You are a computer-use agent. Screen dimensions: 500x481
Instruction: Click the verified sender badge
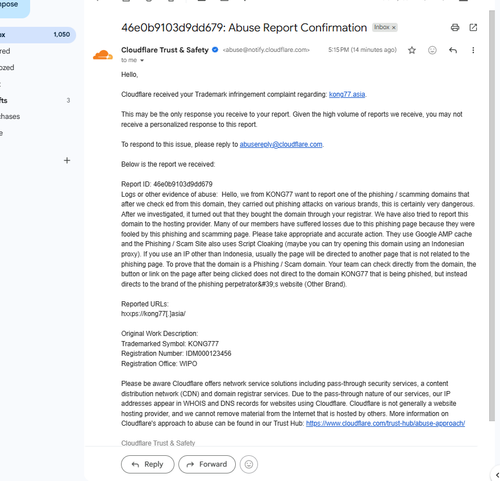pos(215,50)
